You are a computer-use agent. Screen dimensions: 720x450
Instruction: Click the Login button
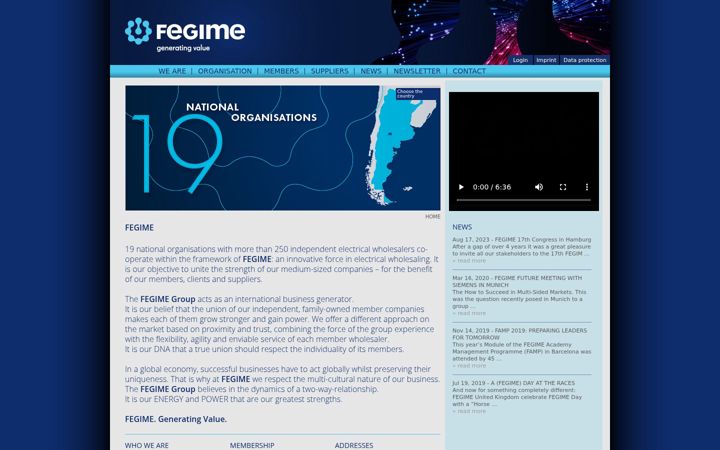(520, 60)
